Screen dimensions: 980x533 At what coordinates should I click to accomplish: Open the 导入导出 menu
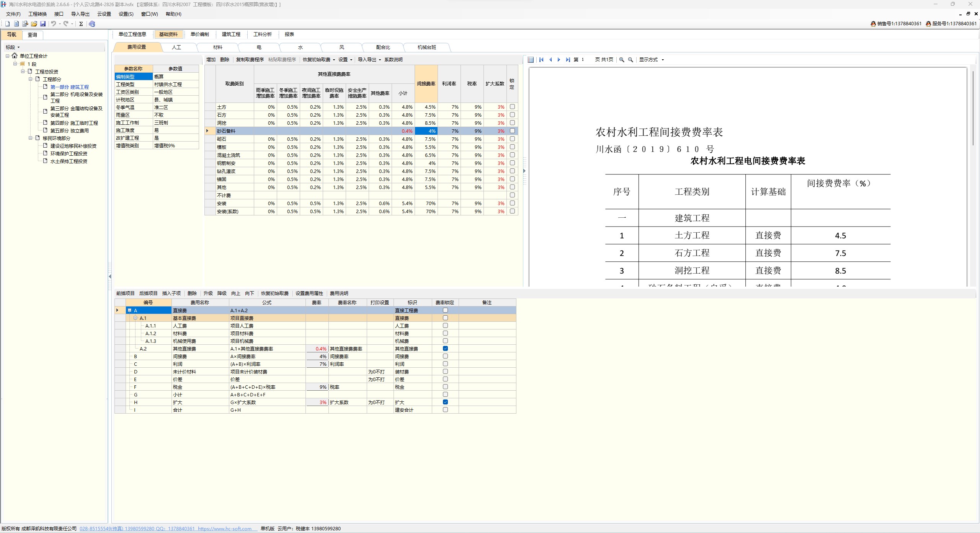click(x=80, y=14)
